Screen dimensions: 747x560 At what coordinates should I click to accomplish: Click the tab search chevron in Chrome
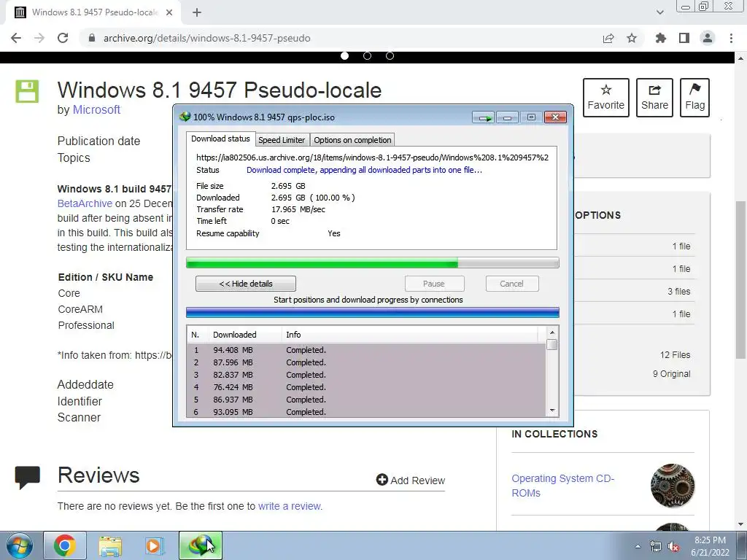tap(659, 12)
